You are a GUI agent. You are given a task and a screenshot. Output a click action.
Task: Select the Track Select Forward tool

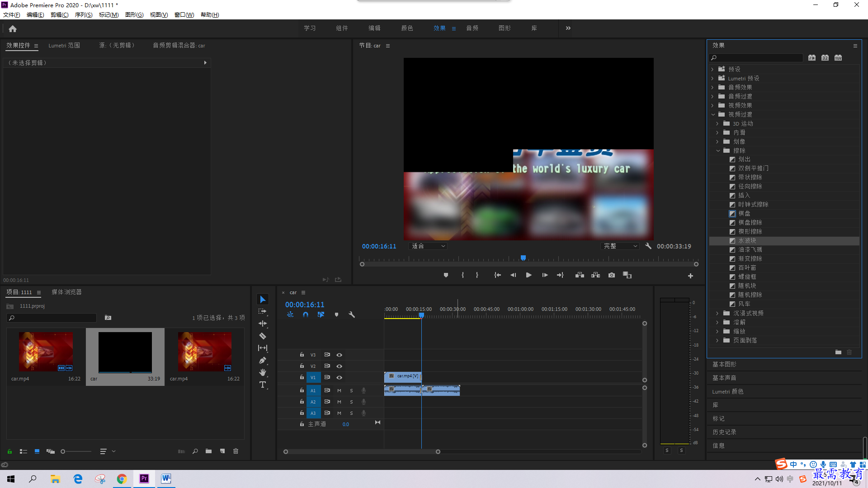262,312
